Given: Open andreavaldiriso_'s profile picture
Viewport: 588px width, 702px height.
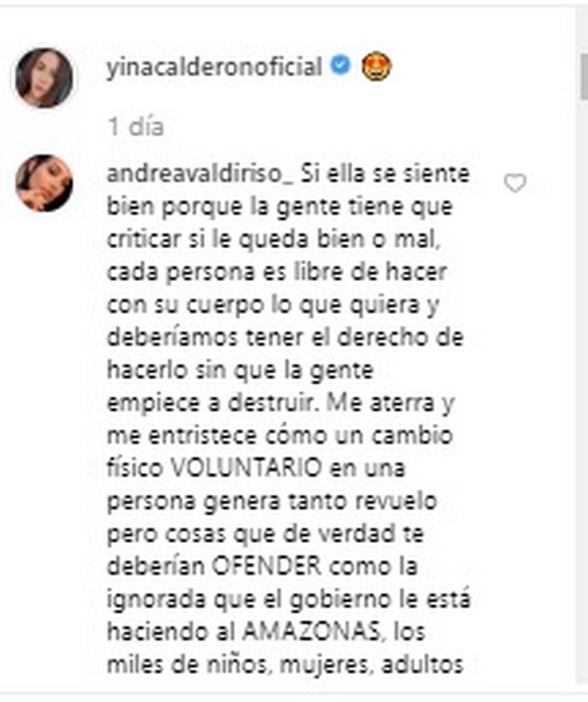Looking at the screenshot, I should tap(44, 183).
